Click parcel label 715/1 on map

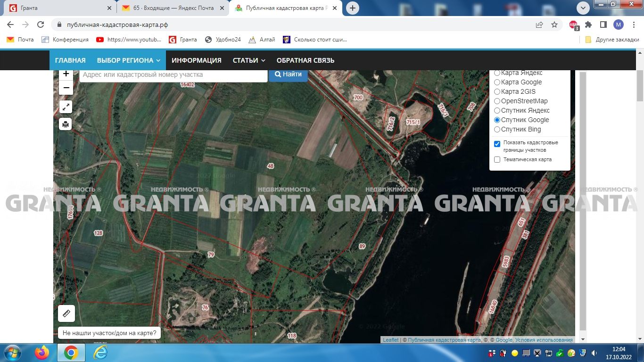pos(413,122)
